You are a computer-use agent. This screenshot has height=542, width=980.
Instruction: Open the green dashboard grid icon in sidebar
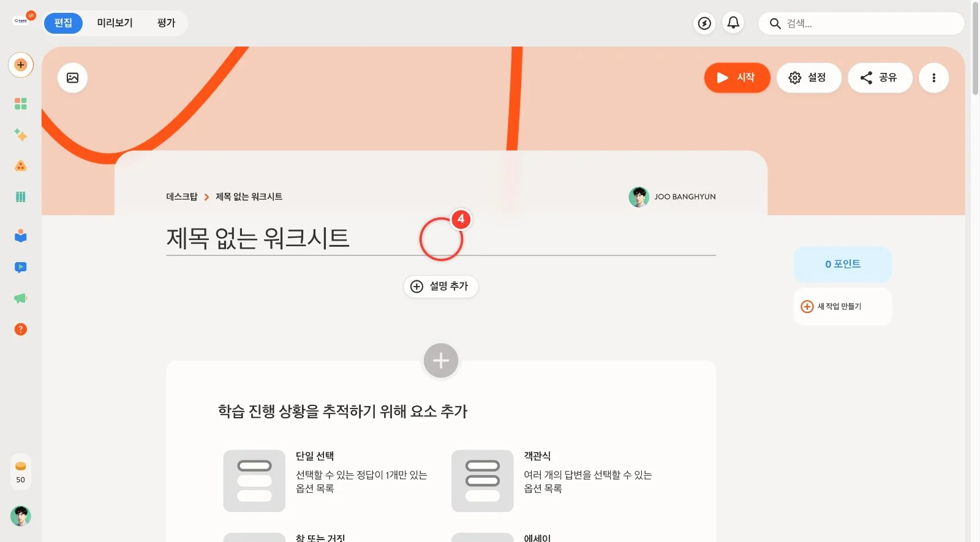[21, 104]
